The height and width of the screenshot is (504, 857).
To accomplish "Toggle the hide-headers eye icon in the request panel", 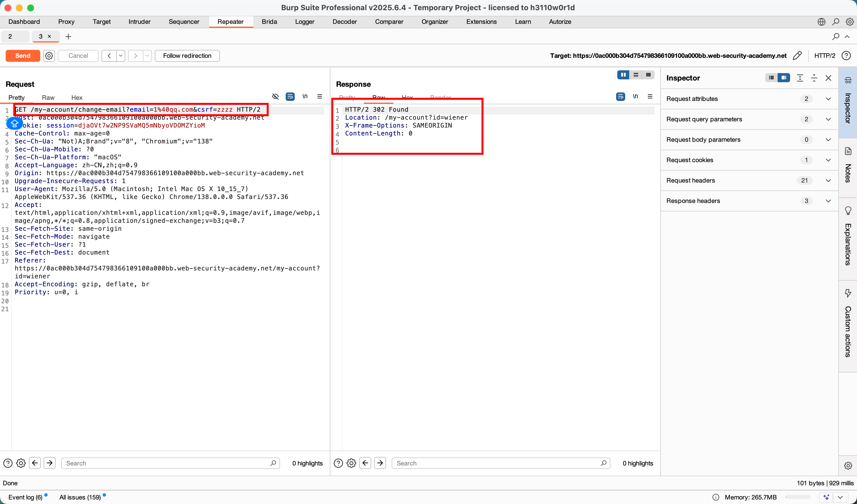I will pos(275,97).
